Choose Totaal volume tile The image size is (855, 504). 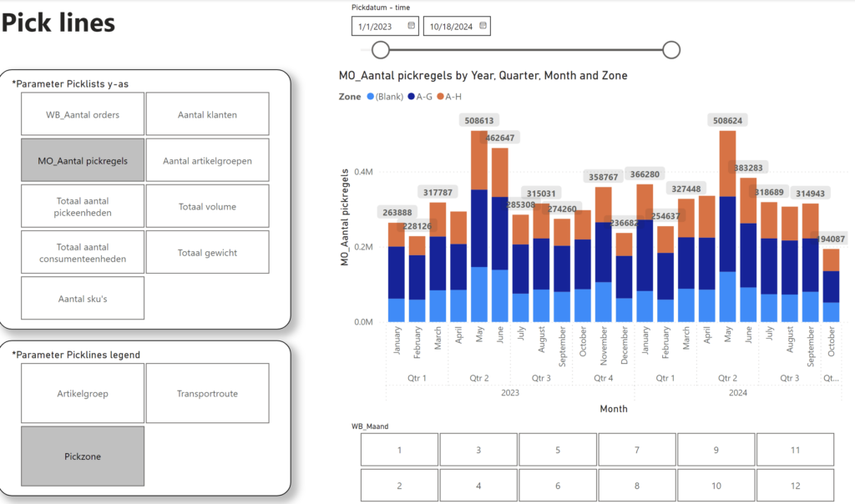[x=207, y=206]
